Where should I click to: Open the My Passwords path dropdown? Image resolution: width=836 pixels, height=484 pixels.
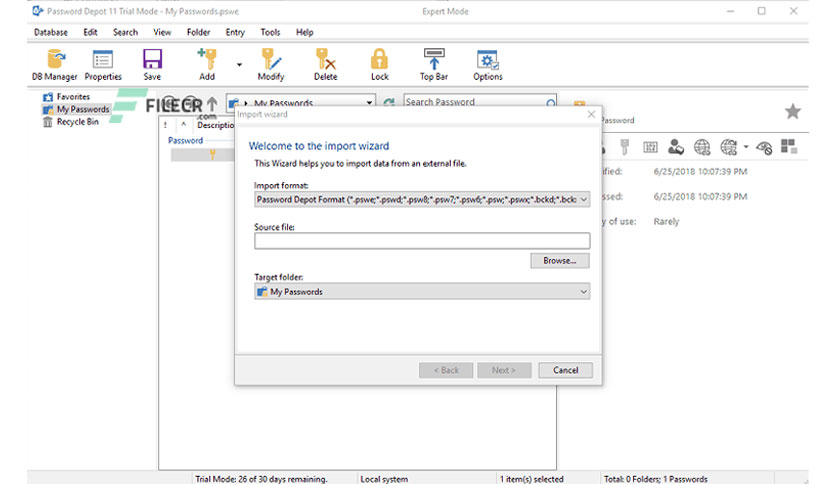(x=369, y=102)
